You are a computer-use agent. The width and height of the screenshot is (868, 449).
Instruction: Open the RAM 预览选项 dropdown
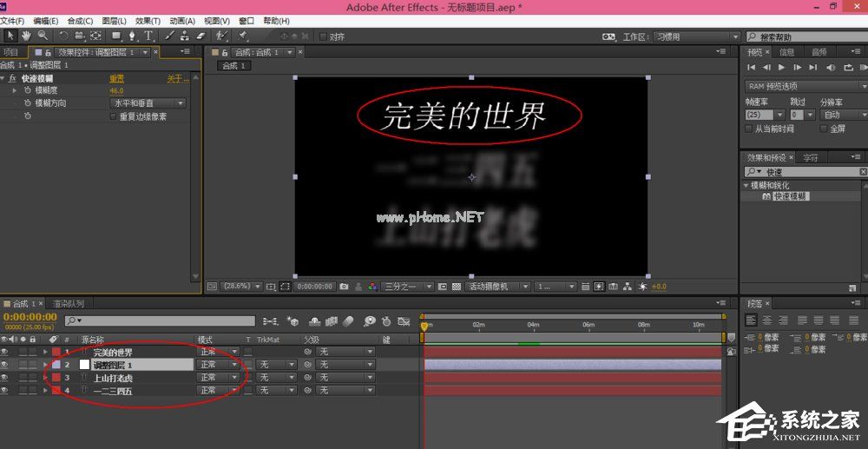click(x=806, y=86)
